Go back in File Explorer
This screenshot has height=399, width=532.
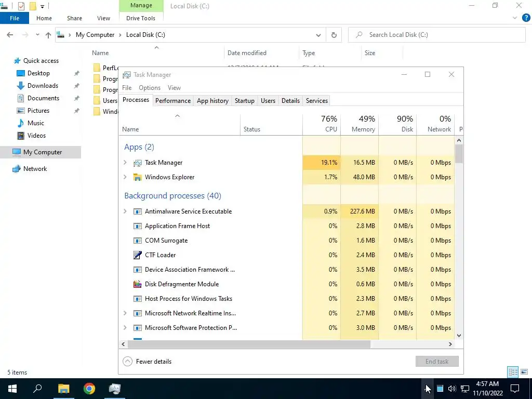[10, 35]
